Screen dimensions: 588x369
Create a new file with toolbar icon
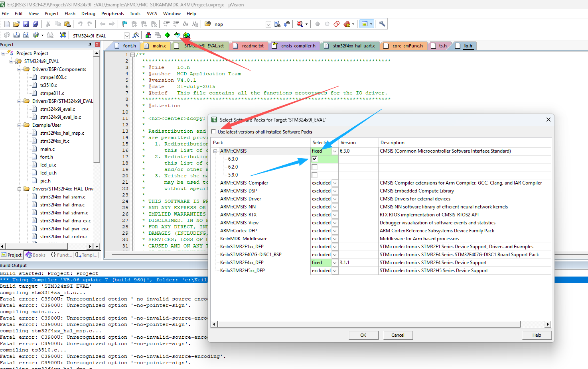pyautogui.click(x=7, y=24)
